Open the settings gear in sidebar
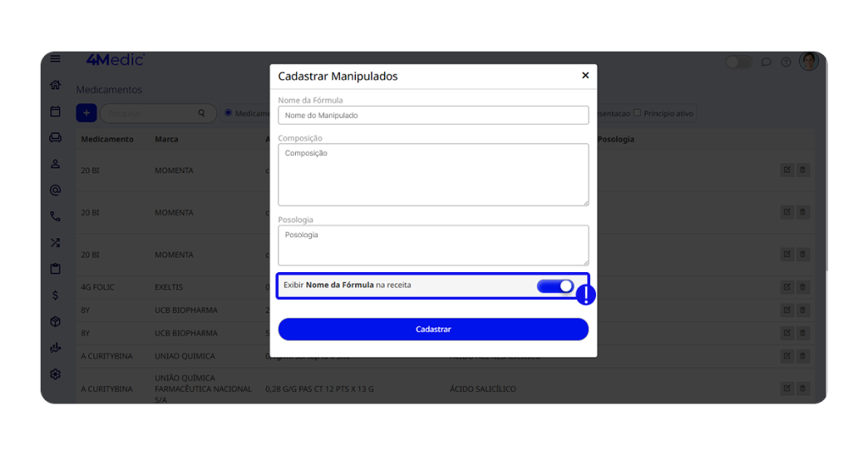868x456 pixels. click(x=55, y=374)
